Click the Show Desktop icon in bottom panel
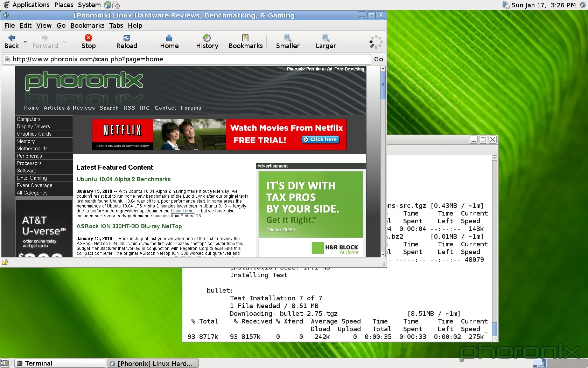588x368 pixels. coord(5,363)
